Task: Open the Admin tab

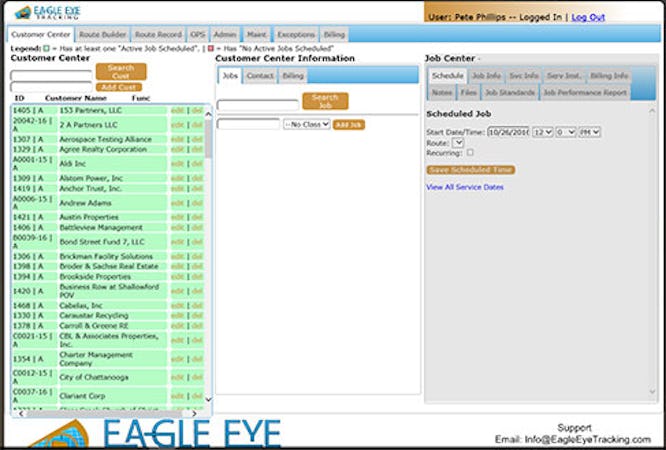Action: [225, 34]
